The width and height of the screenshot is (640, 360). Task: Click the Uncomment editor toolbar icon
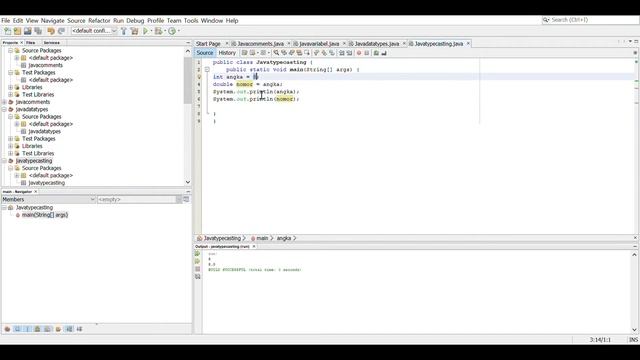(384, 53)
